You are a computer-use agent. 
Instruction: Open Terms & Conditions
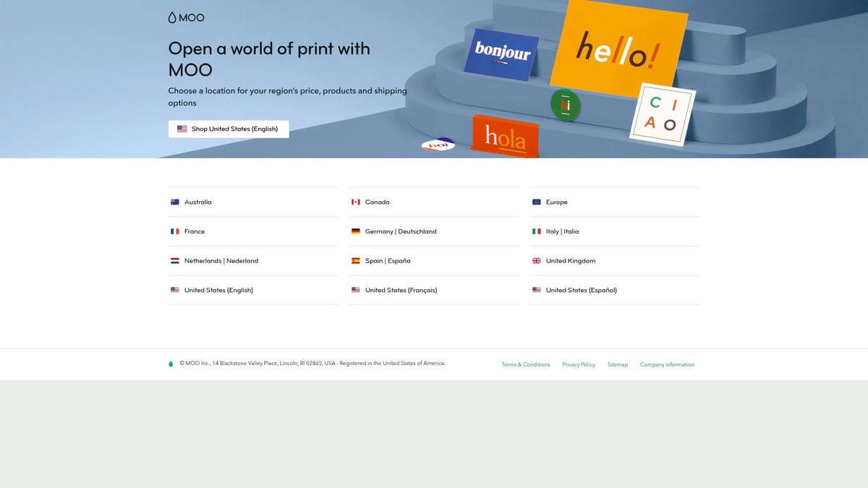coord(526,364)
